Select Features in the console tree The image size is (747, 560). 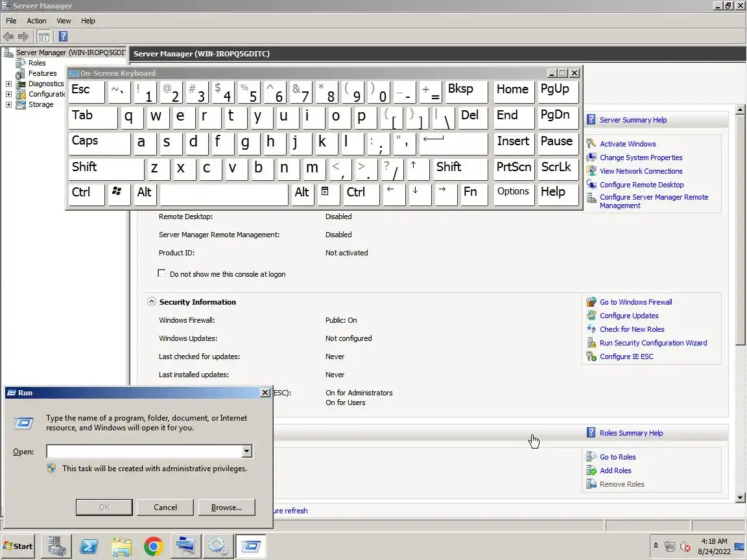[42, 73]
